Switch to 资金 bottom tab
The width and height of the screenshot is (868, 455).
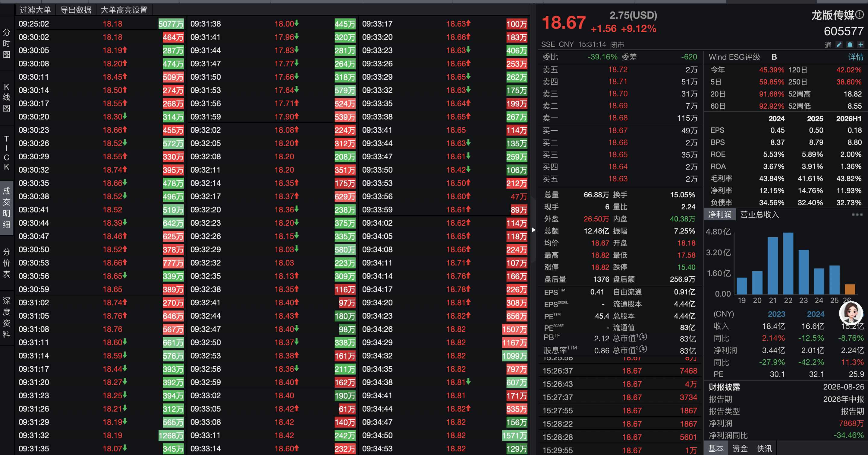(740, 448)
